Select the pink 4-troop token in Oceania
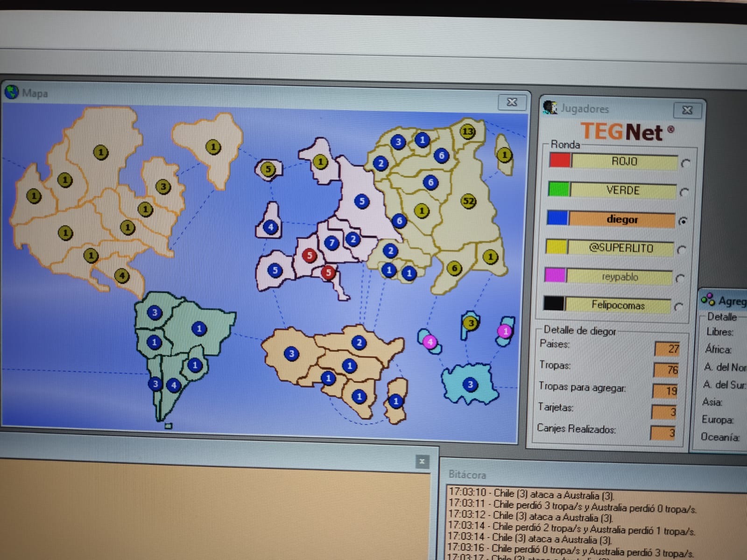This screenshot has height=560, width=747. point(430,342)
